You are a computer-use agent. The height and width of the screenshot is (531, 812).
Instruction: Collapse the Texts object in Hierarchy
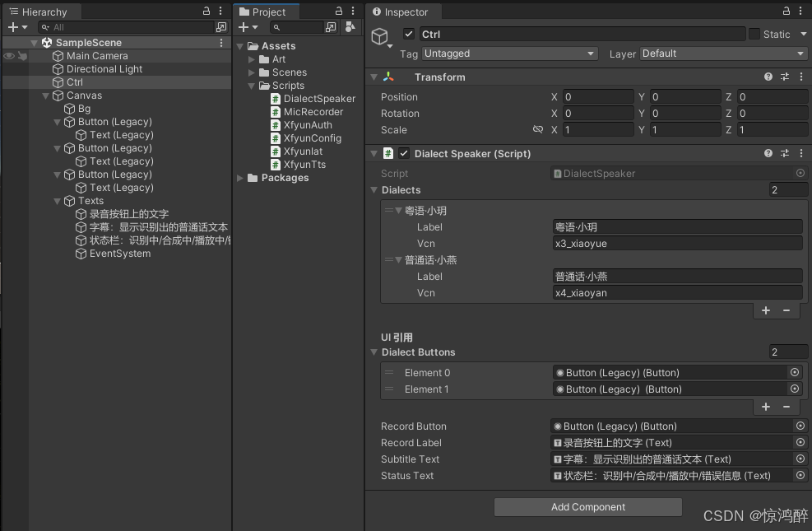(x=57, y=201)
